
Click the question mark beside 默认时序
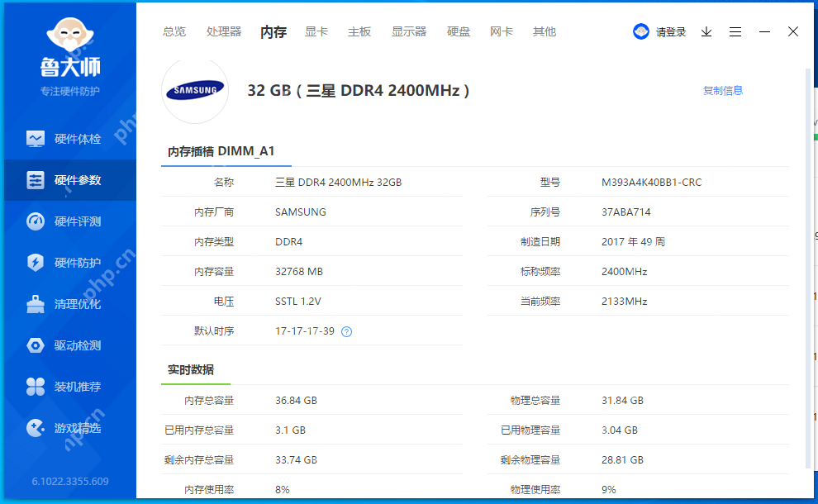tap(346, 331)
